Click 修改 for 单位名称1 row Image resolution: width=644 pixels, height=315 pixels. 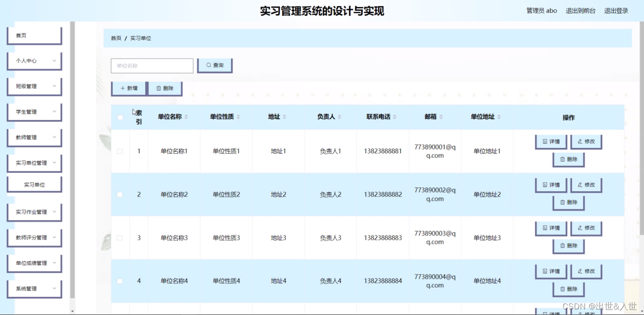coord(586,141)
